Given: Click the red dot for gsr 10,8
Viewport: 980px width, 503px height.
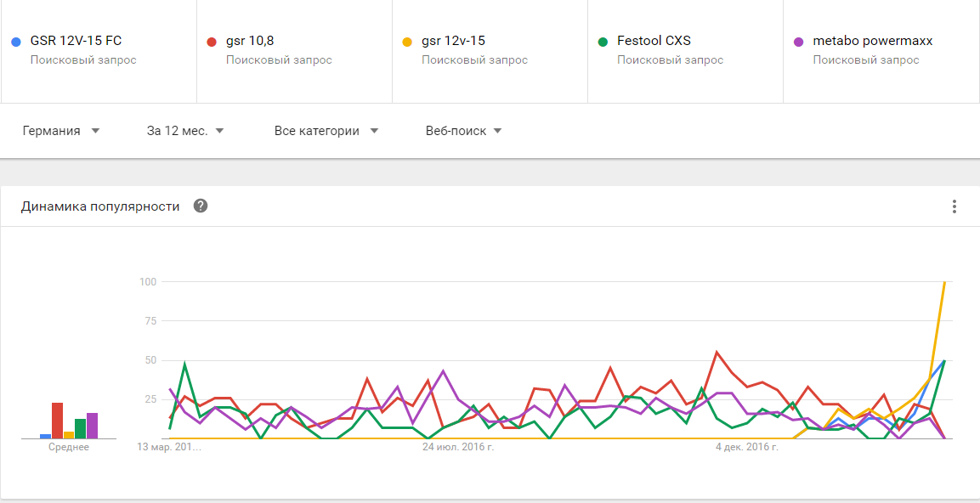Looking at the screenshot, I should pos(212,42).
